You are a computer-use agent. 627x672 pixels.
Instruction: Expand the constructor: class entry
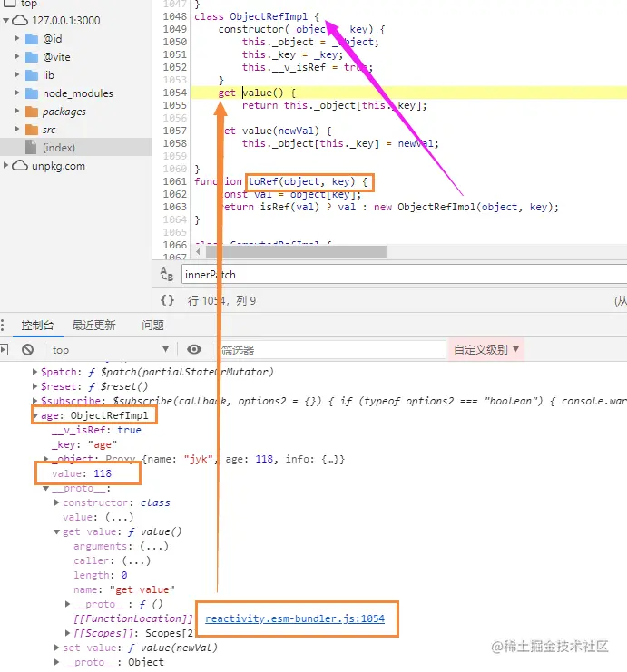[x=56, y=502]
